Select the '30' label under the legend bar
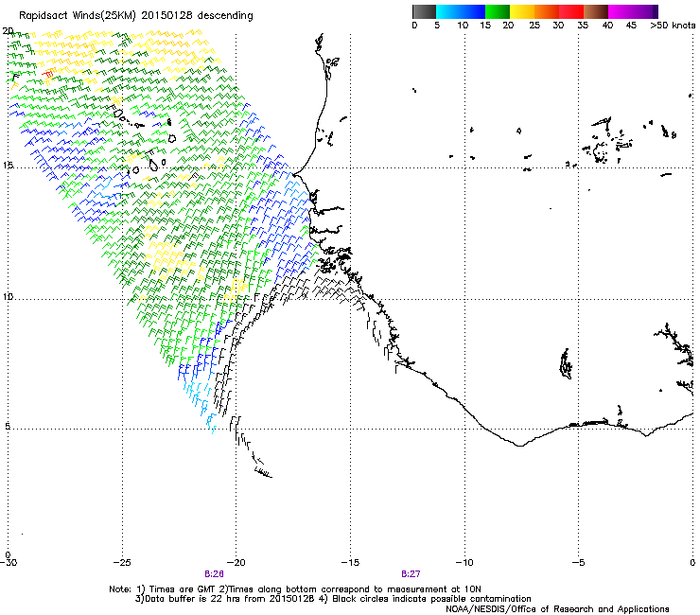 [558, 26]
